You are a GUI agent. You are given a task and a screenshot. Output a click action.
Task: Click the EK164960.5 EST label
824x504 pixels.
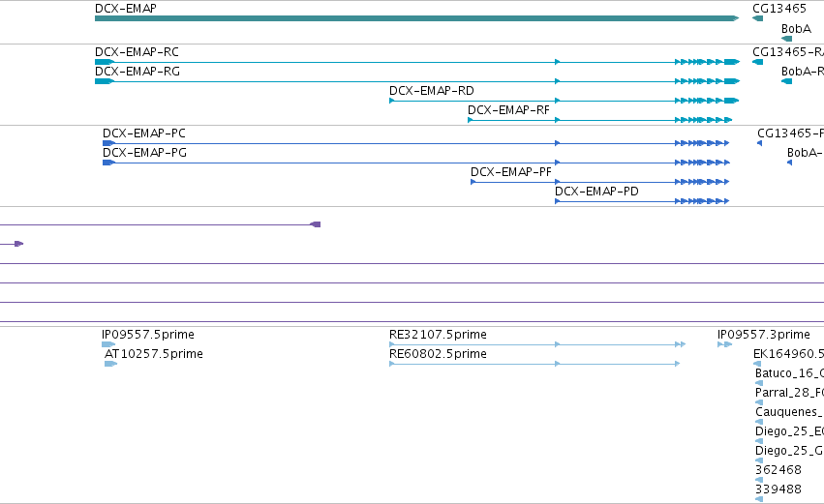coord(788,354)
